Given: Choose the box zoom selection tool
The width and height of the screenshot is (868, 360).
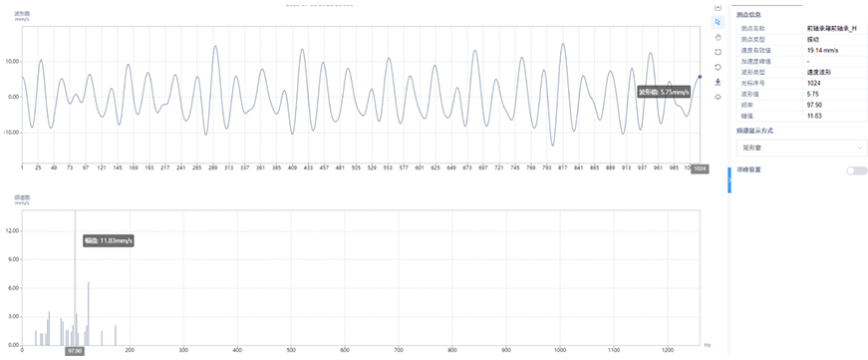Looking at the screenshot, I should point(718,52).
